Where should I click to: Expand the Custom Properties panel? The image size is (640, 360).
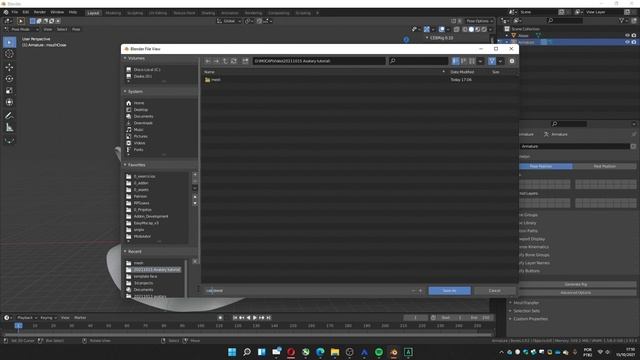tap(511, 319)
